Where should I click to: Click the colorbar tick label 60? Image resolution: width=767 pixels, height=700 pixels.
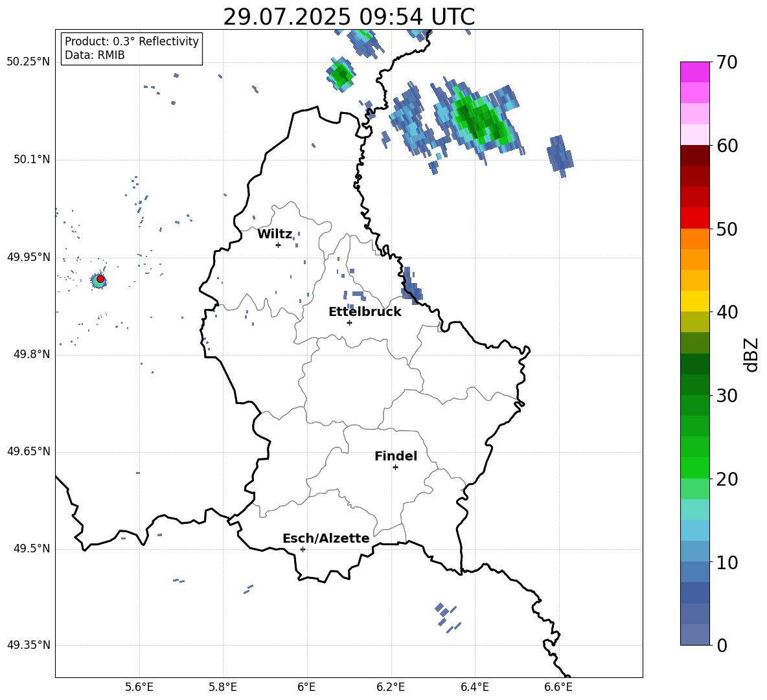(727, 146)
